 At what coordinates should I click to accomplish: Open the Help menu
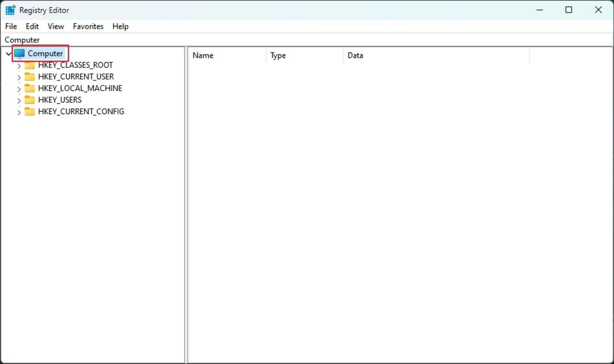[x=120, y=26]
